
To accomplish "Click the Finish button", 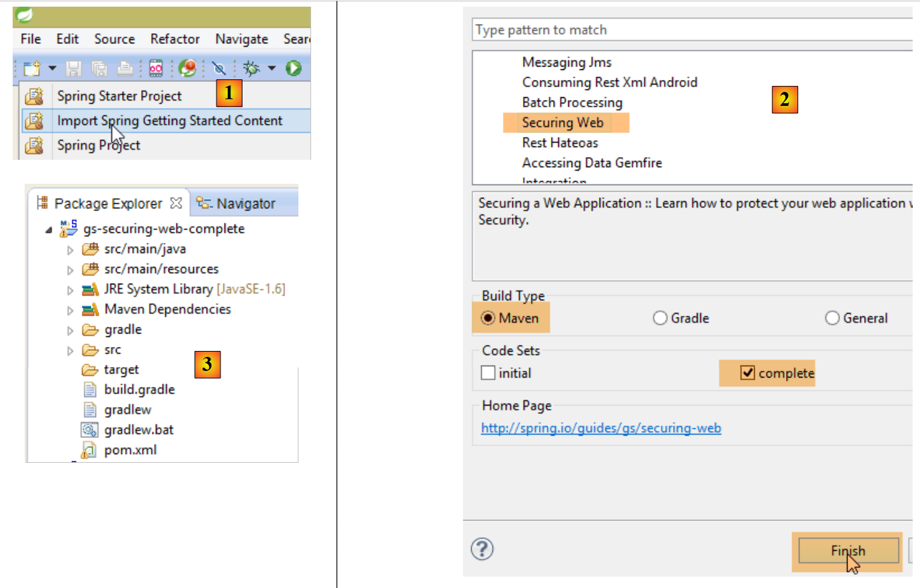I will point(847,551).
